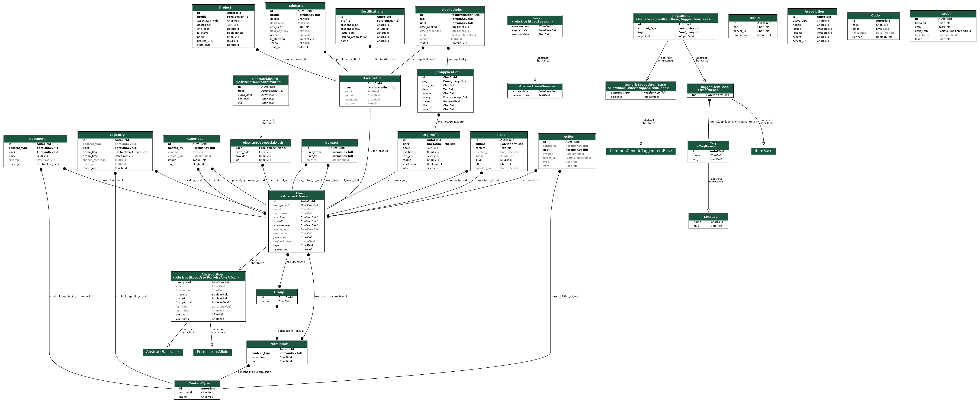Click the 'org (JobApplication)' edge label
Viewport: 980px width, 402px height.
click(x=451, y=122)
